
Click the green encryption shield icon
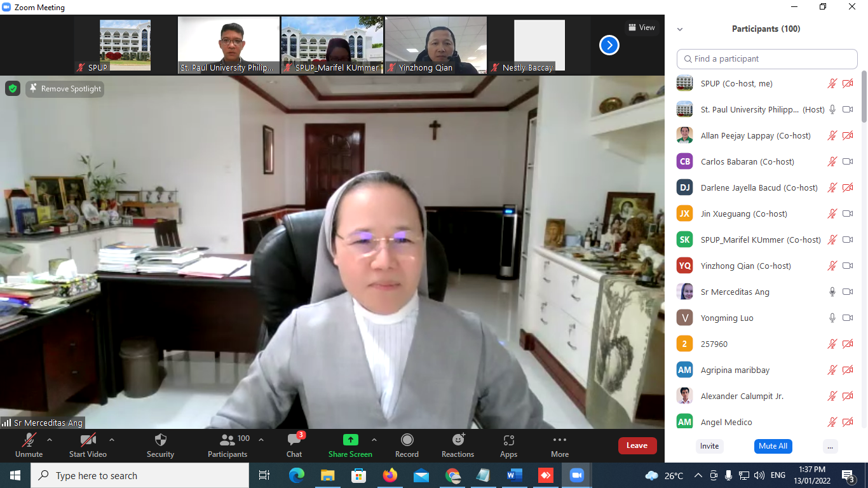13,88
